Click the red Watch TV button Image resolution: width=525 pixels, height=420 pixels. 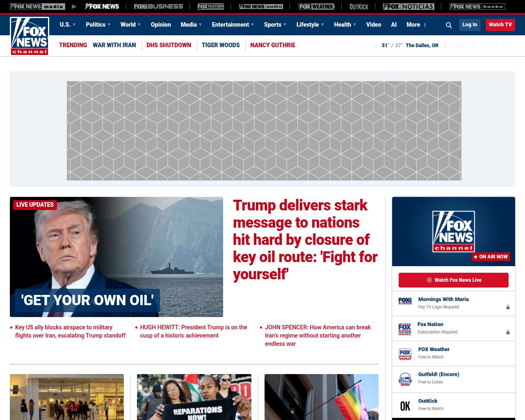pos(500,25)
